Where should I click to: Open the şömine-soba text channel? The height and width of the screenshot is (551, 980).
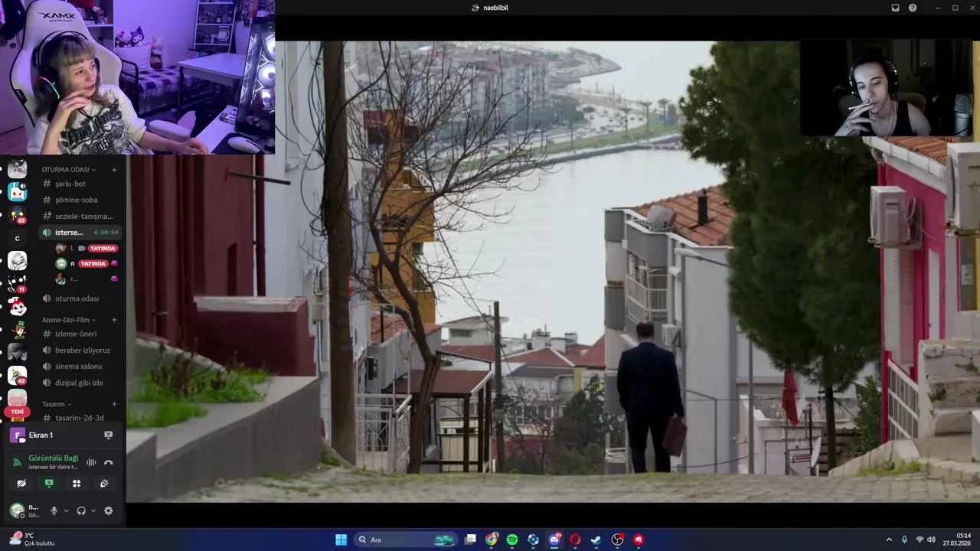pyautogui.click(x=79, y=200)
